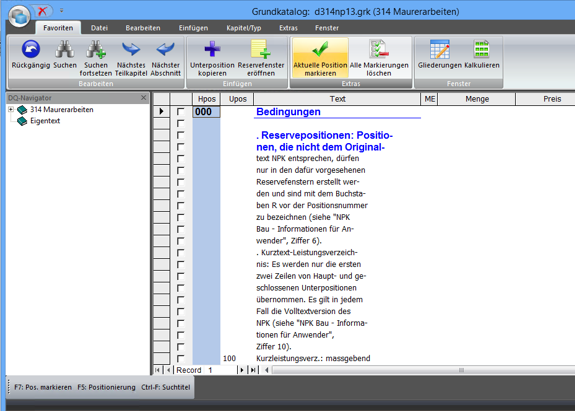Screen dimensions: 575x411
Task: Expand 314 Maurerarbeiten tree node
Action: [x=11, y=109]
